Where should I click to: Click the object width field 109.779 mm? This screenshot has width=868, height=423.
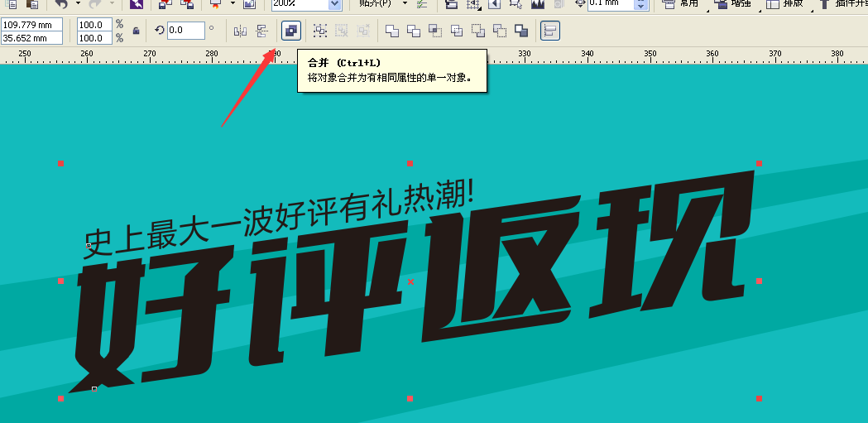(x=31, y=25)
